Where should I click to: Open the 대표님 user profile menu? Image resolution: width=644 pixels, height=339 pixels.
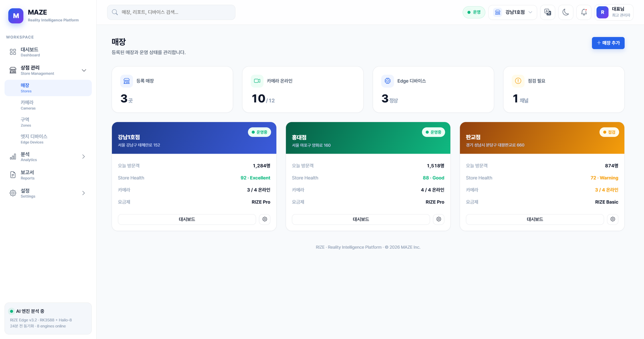coord(614,12)
